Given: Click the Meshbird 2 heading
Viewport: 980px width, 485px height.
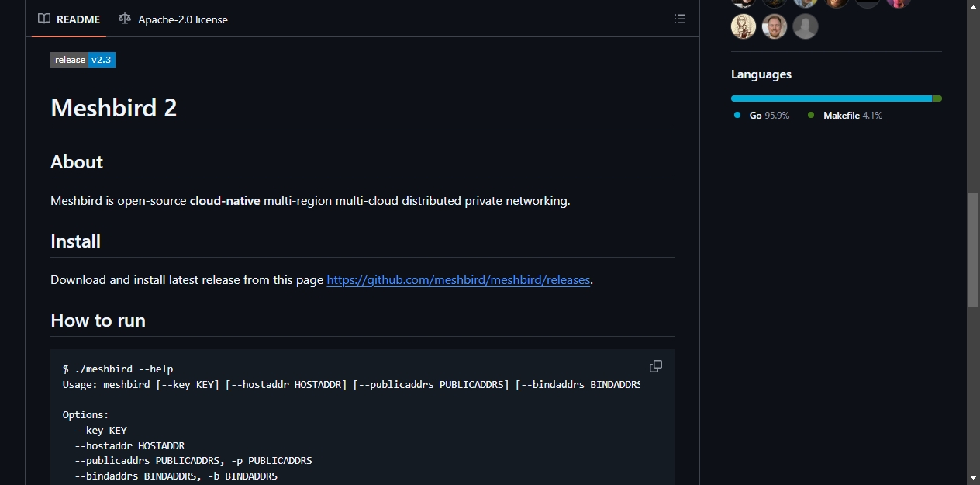Looking at the screenshot, I should tap(114, 107).
